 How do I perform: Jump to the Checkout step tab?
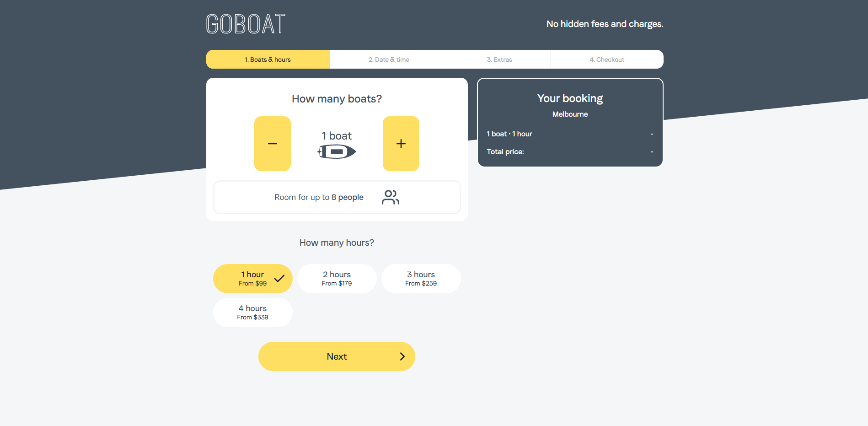pos(607,59)
